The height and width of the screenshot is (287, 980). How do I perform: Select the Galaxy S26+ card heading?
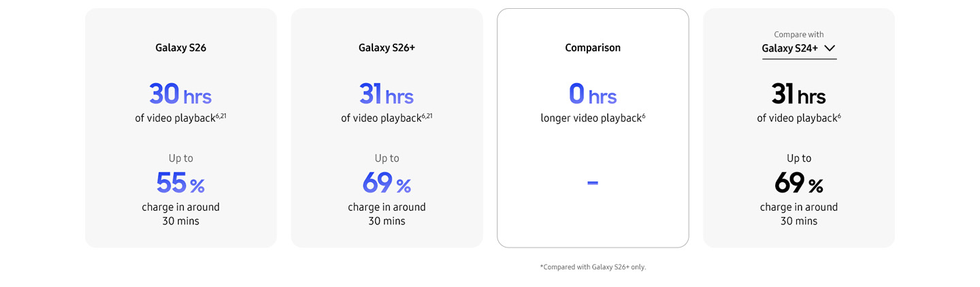point(387,48)
